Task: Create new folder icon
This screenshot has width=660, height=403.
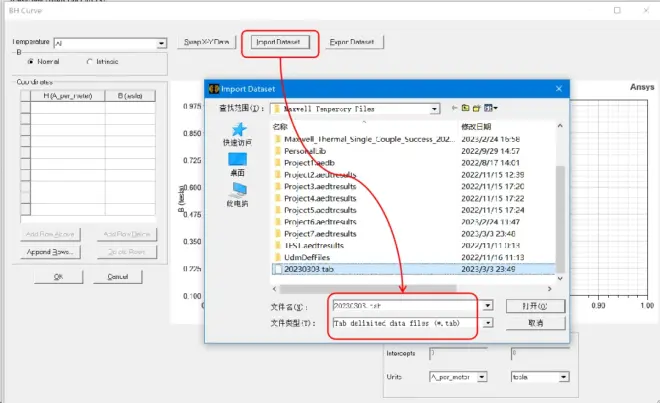Action: click(x=476, y=108)
